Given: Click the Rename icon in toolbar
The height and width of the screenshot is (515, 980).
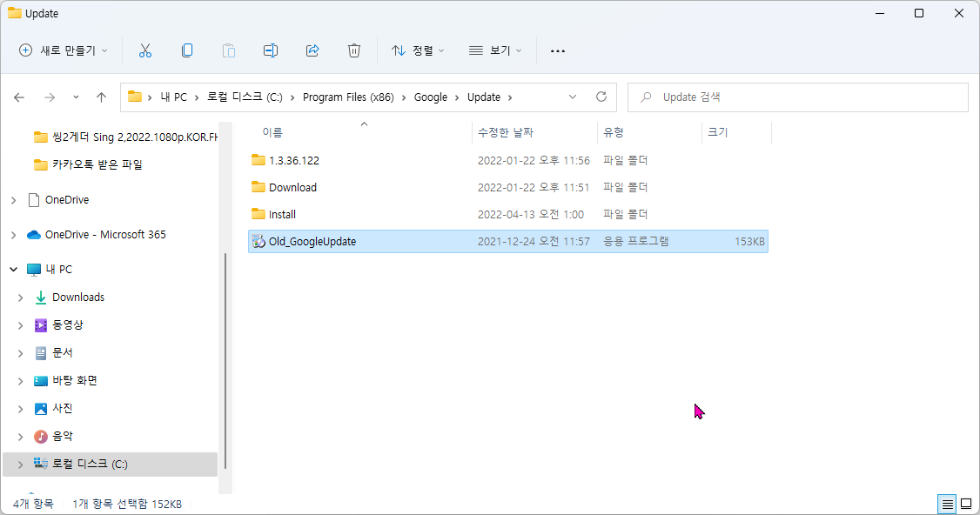Looking at the screenshot, I should [271, 50].
